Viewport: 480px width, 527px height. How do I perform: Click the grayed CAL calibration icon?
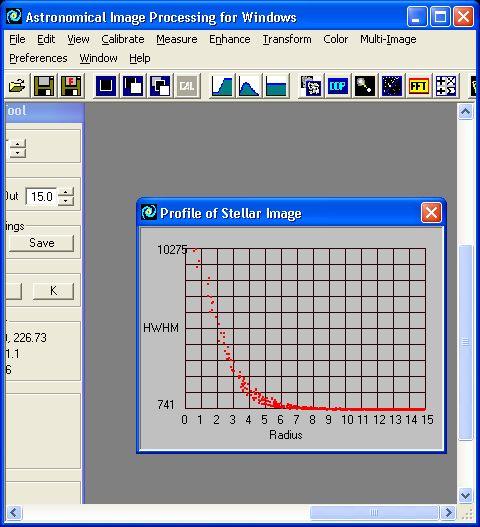pyautogui.click(x=187, y=86)
